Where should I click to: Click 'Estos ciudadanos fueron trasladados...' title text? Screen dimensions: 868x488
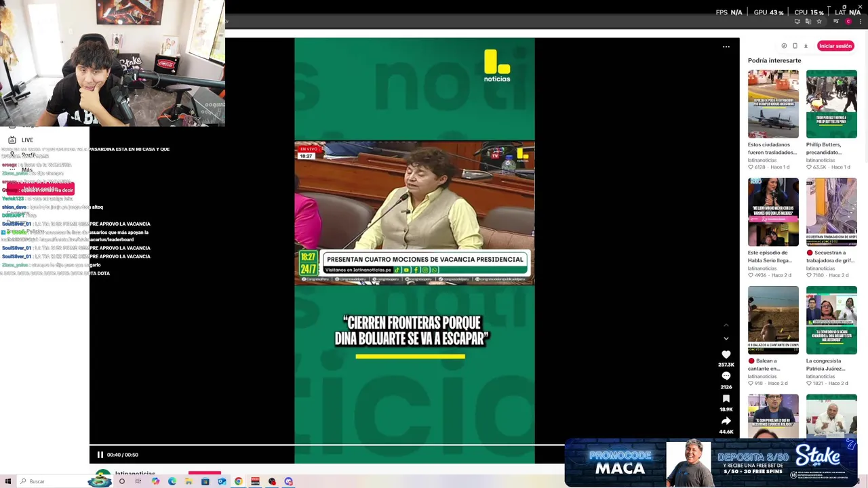pos(772,148)
